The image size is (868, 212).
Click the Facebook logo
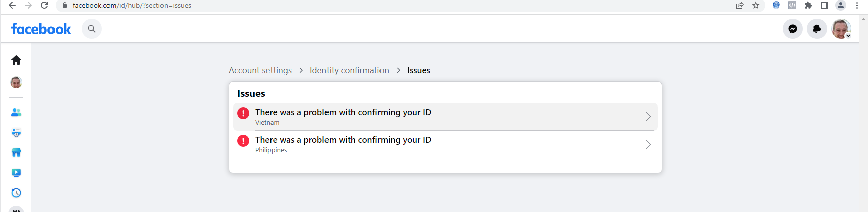click(41, 29)
